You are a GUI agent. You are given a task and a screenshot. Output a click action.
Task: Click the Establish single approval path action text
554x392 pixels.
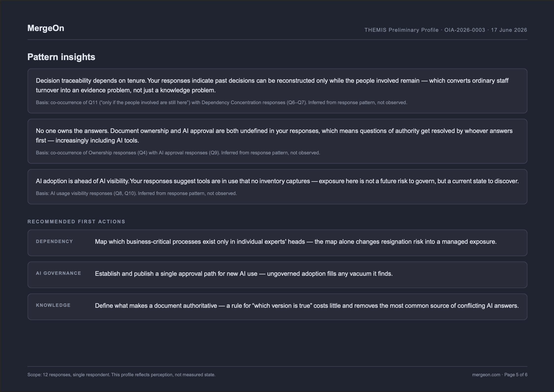click(244, 274)
